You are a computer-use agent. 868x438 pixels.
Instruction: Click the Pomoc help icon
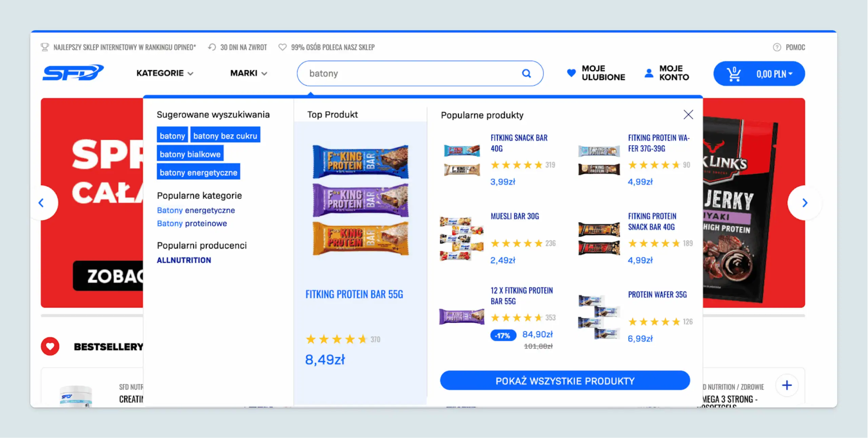[777, 47]
